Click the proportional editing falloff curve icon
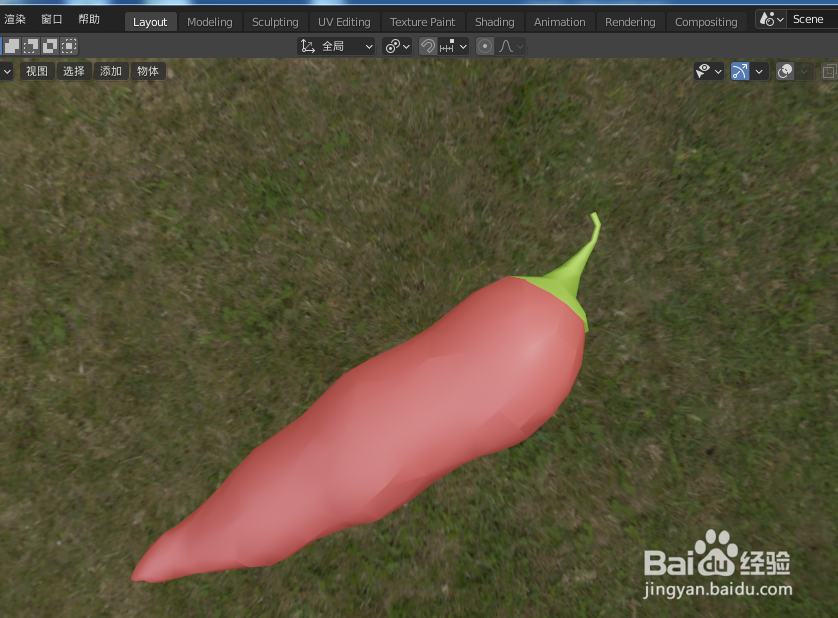838x618 pixels. [505, 46]
